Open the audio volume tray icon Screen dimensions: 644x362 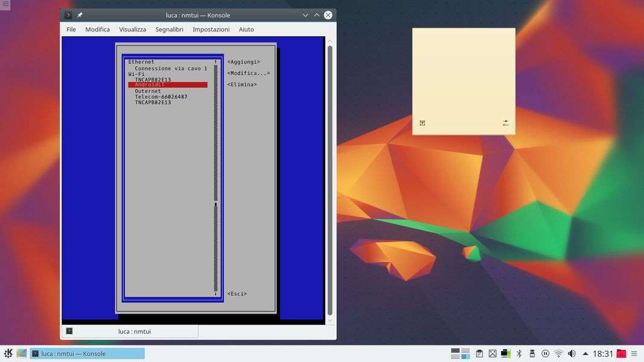pyautogui.click(x=572, y=354)
